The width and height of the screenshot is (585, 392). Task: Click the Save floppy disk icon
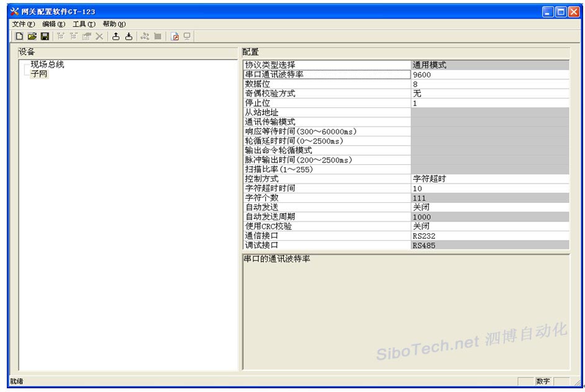[x=45, y=37]
